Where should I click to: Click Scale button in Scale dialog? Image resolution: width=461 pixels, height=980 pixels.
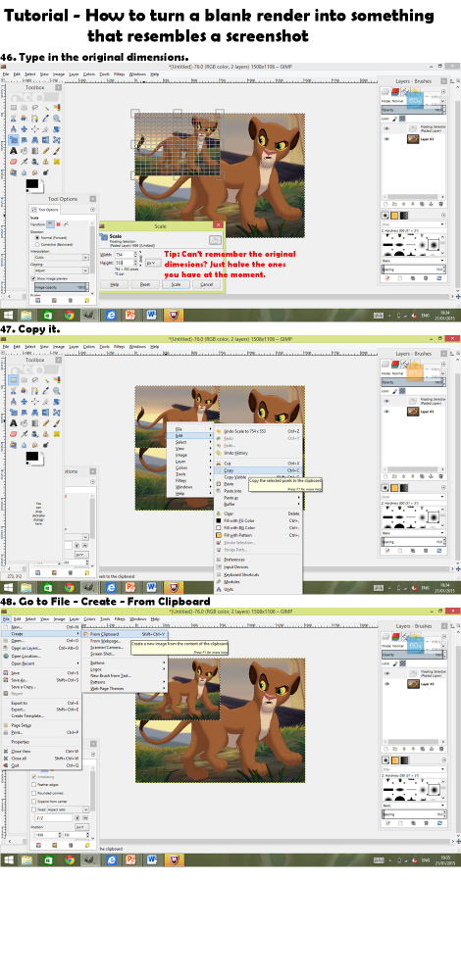(176, 285)
